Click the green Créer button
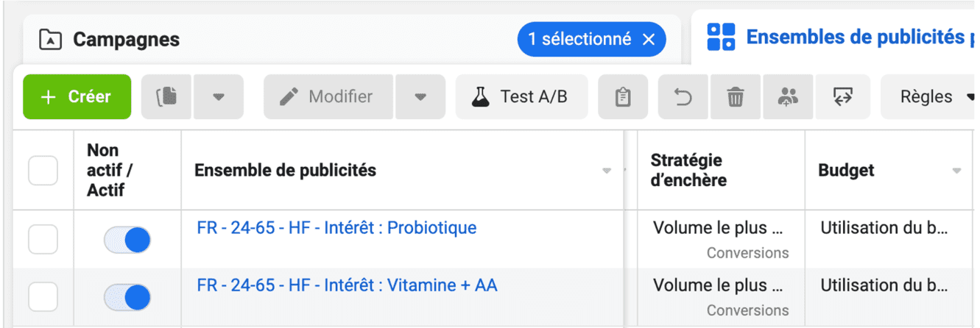Viewport: 980px width, 328px height. 77,96
